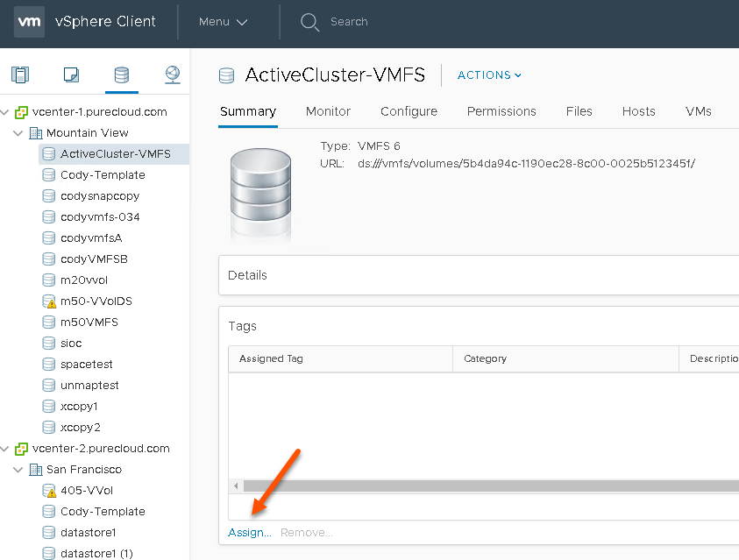This screenshot has width=739, height=560.
Task: Click the vcenter-1.purecloud.com vCenter icon
Action: pos(21,112)
